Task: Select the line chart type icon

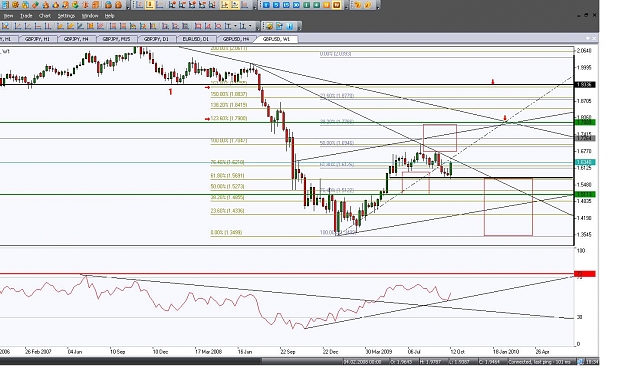Action: 159,5
